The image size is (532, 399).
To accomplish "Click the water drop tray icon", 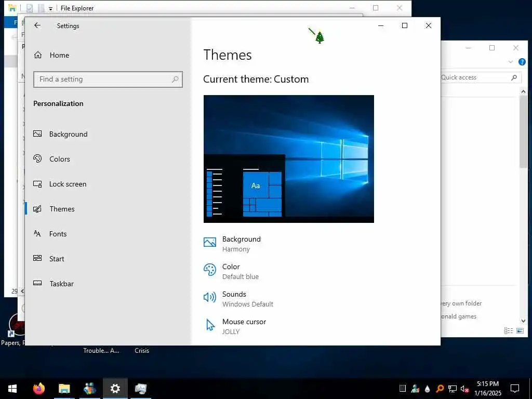I will (428, 389).
